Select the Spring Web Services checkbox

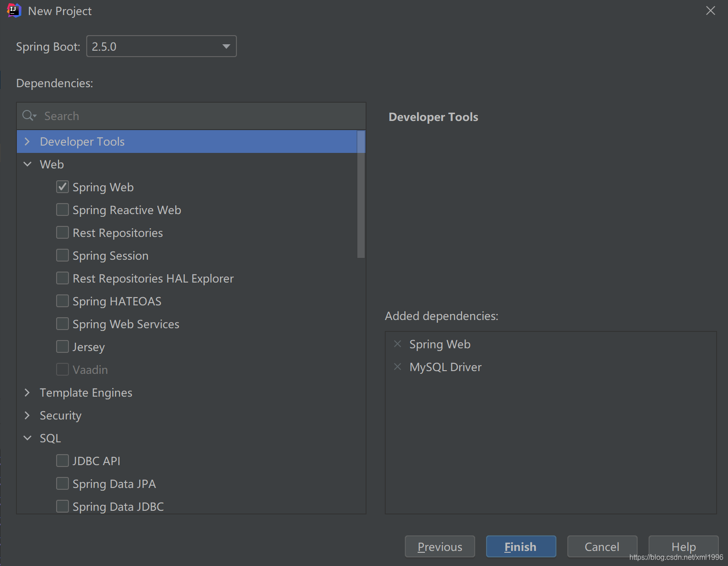[x=63, y=324]
